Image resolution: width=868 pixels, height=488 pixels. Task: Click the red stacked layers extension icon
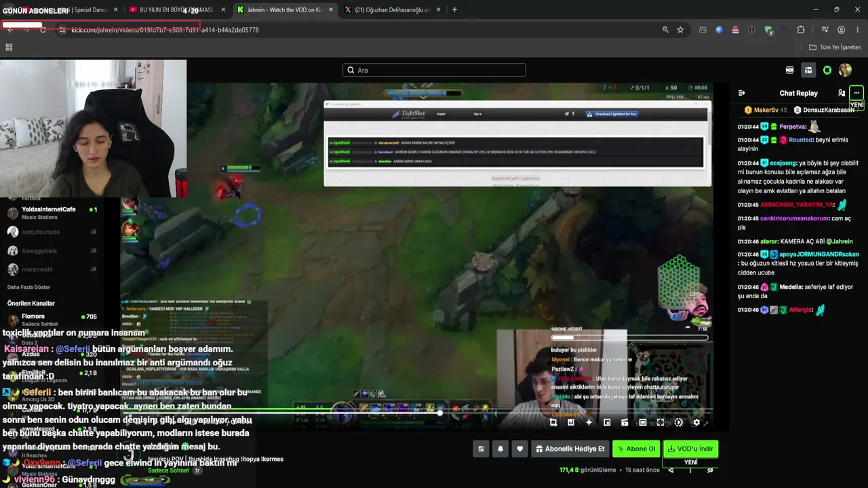[735, 30]
